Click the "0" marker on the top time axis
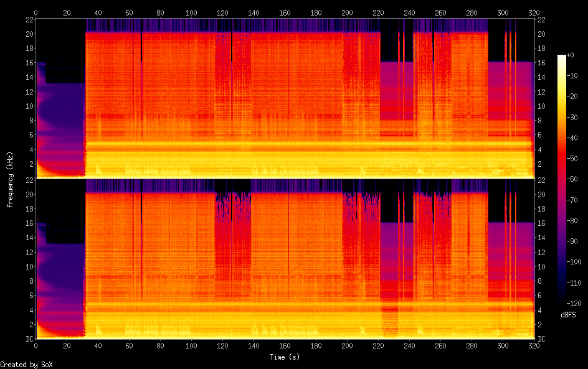 (x=36, y=12)
